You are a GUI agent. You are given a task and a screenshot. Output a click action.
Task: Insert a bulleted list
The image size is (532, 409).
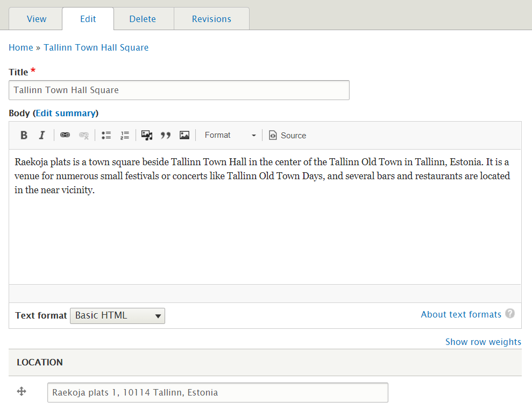[106, 135]
